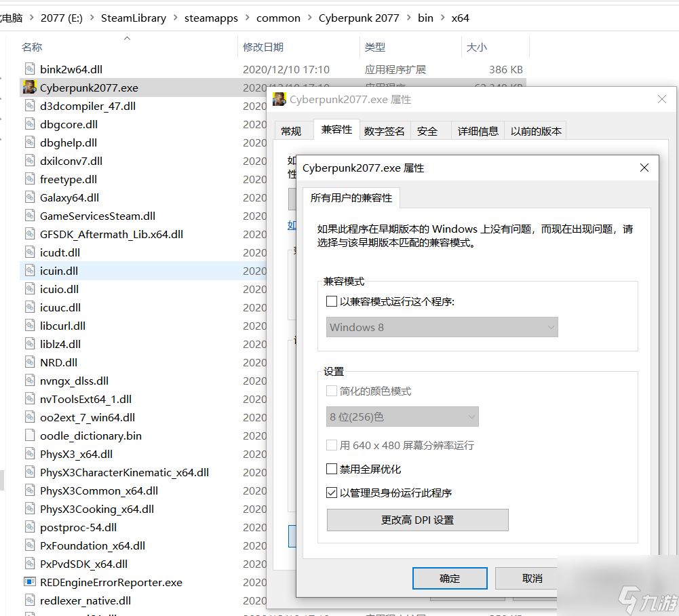The width and height of the screenshot is (679, 616).
Task: Navigate to SteamLibrary in address bar
Action: 134,18
